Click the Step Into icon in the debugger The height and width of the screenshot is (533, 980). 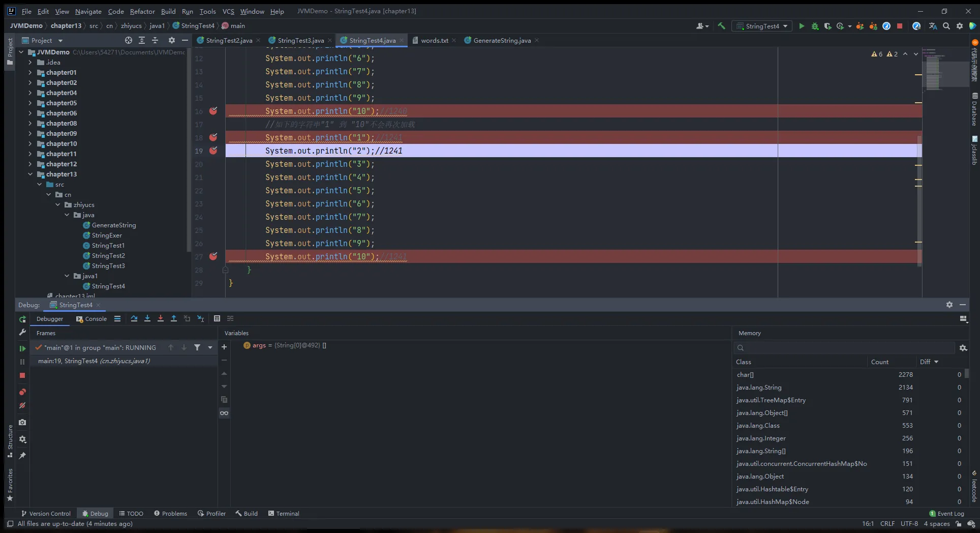click(x=147, y=318)
